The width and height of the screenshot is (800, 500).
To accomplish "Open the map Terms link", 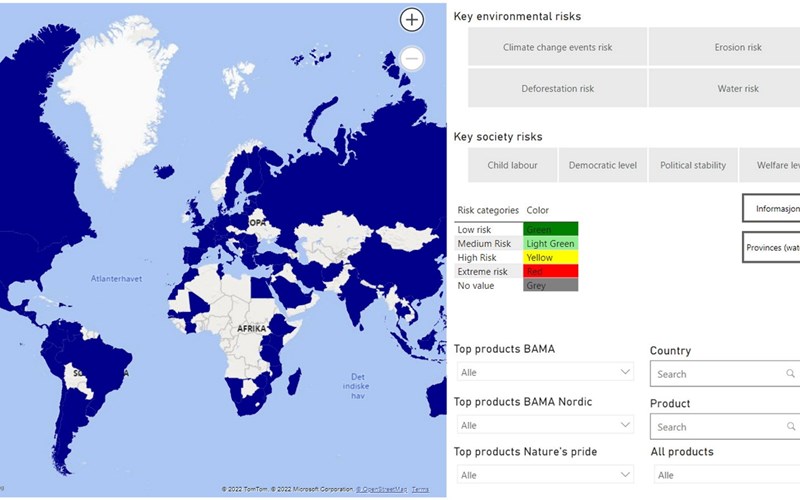I will coord(420,489).
